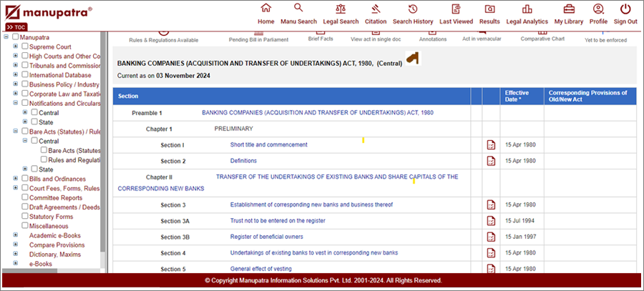Open Trust not to be entered link
The height and width of the screenshot is (291, 644).
(x=278, y=221)
